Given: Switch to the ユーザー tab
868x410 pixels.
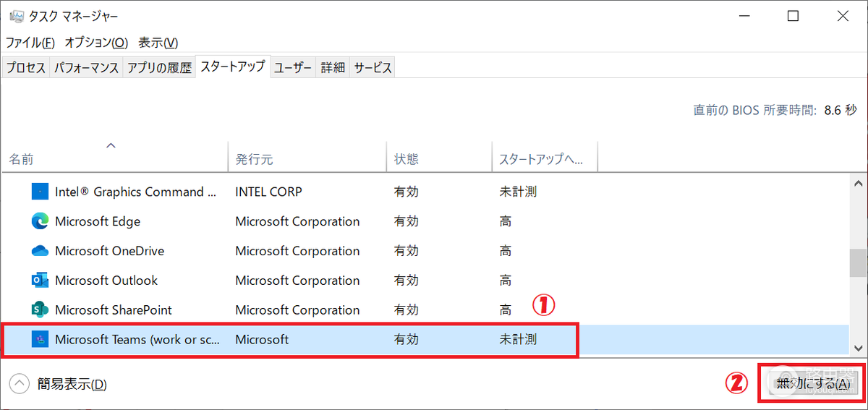Looking at the screenshot, I should point(293,67).
